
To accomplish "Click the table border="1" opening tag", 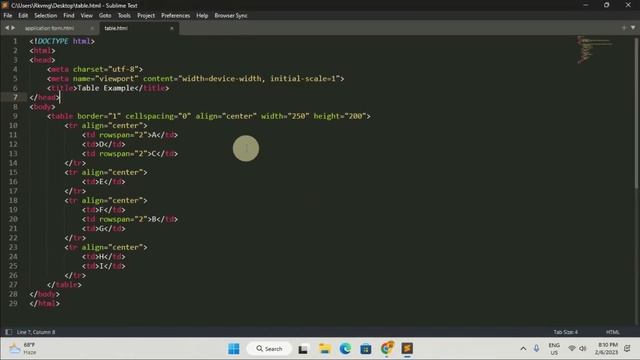I will tap(209, 116).
